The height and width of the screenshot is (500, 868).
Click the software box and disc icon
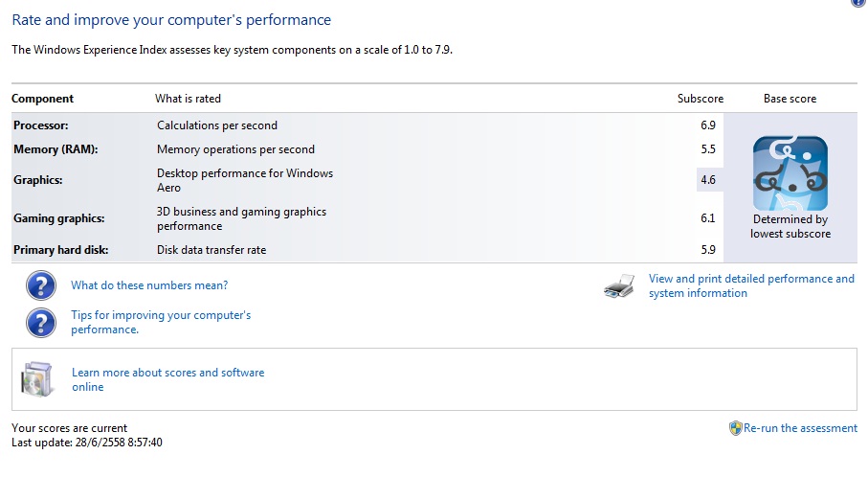pyautogui.click(x=37, y=379)
